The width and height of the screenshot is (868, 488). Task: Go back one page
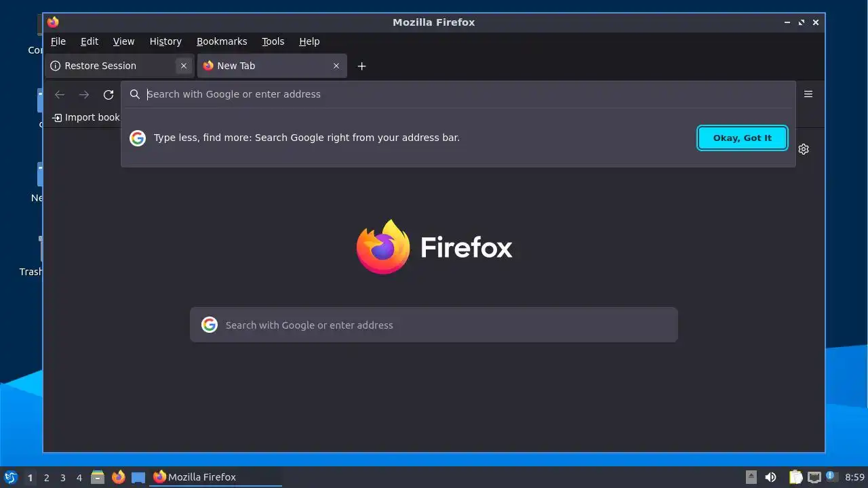coord(60,94)
